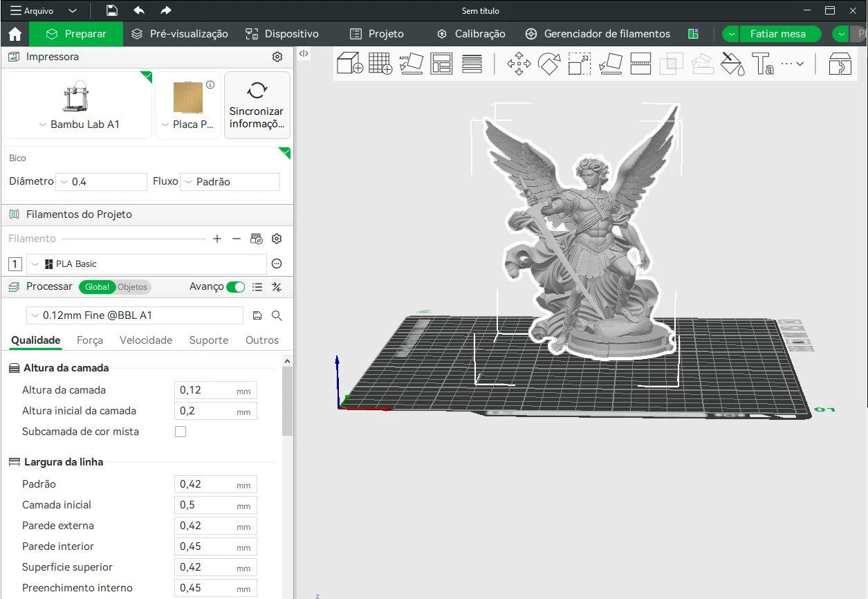Open the dropdown arrow next to Arquivo

pos(73,11)
